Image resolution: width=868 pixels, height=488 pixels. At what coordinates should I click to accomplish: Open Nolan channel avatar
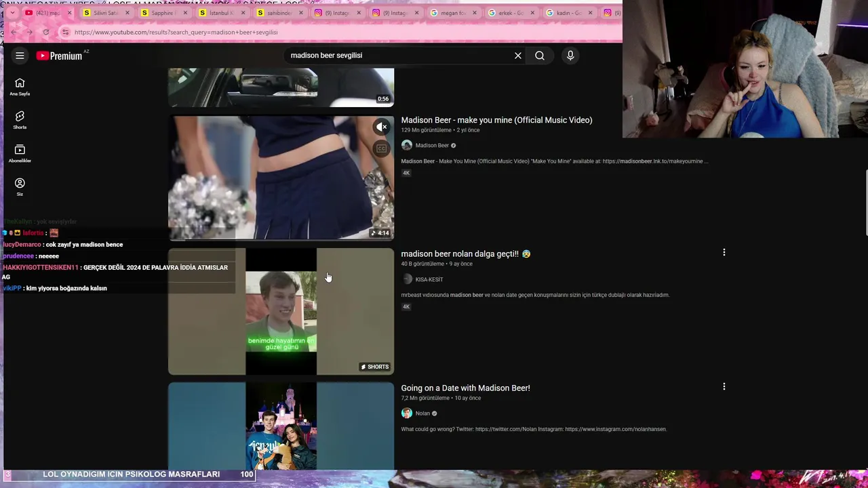(407, 413)
